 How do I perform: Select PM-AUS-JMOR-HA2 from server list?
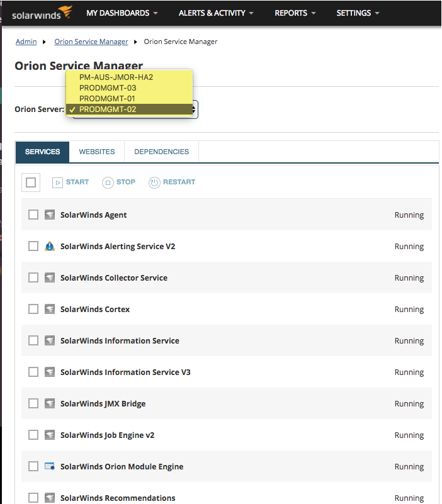point(129,77)
